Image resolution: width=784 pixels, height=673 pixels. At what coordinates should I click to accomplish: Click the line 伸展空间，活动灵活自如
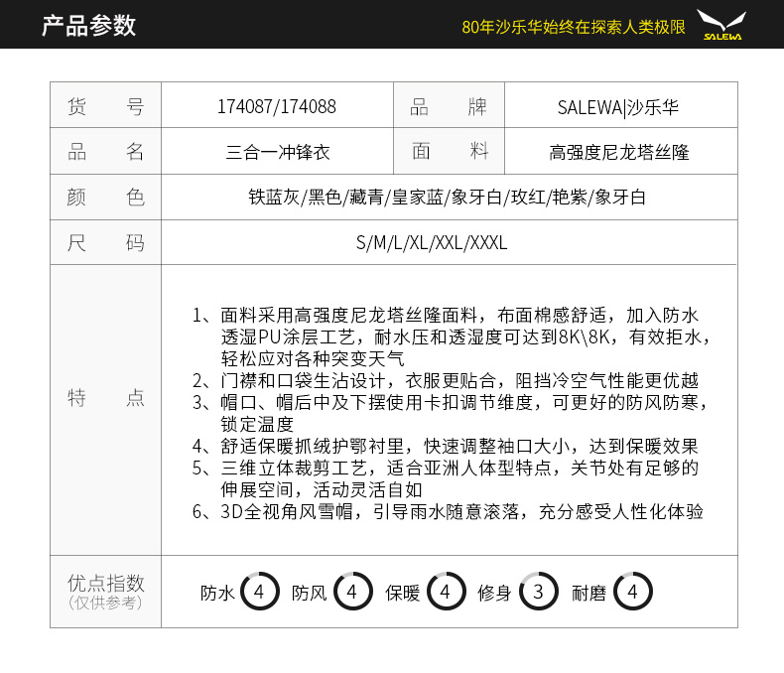[x=322, y=490]
